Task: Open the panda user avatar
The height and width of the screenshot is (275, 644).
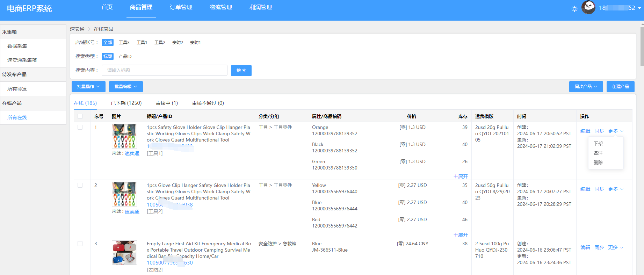Action: pos(588,7)
